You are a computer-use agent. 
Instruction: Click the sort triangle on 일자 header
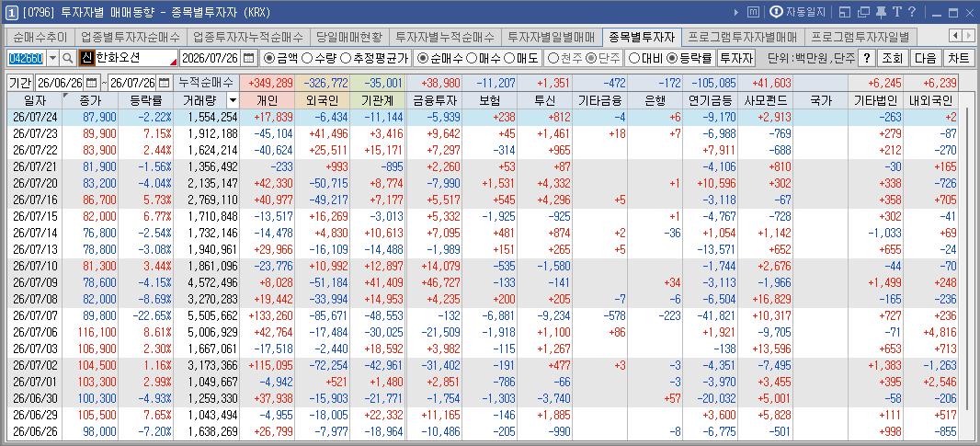point(65,96)
